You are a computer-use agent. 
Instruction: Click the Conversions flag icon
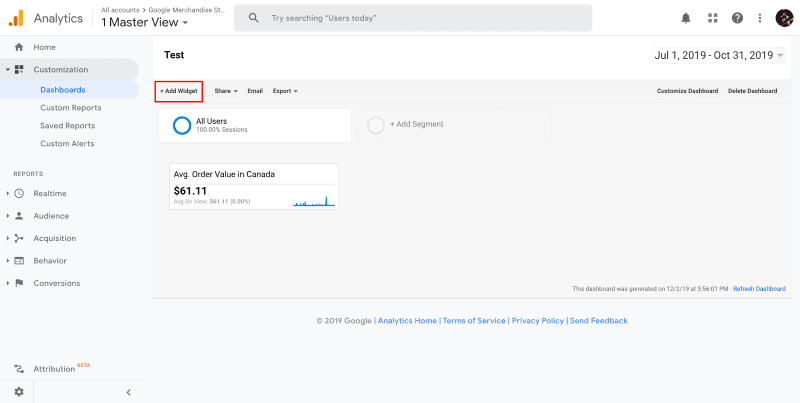[x=19, y=283]
